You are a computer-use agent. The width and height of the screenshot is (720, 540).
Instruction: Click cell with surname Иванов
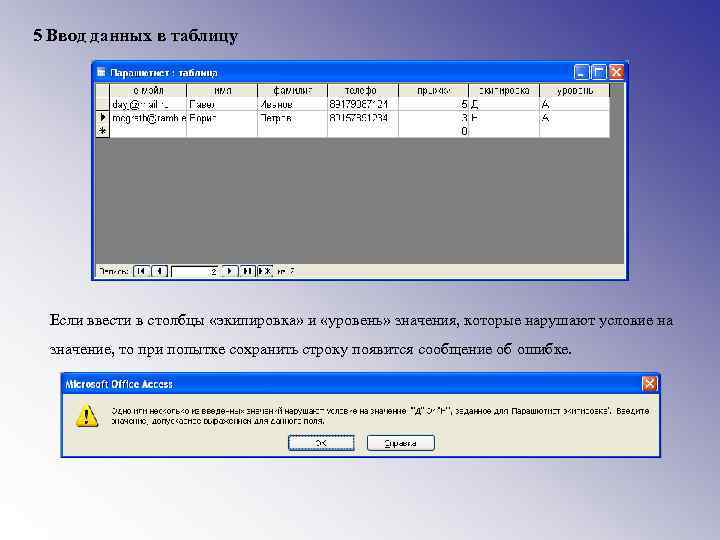(292, 104)
